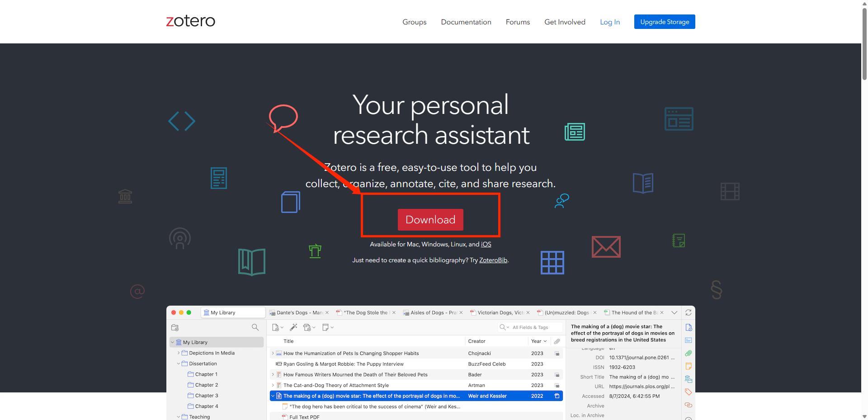Expand the How Famous Writers Mourned row
Viewport: 868px width, 420px height.
pyautogui.click(x=273, y=375)
